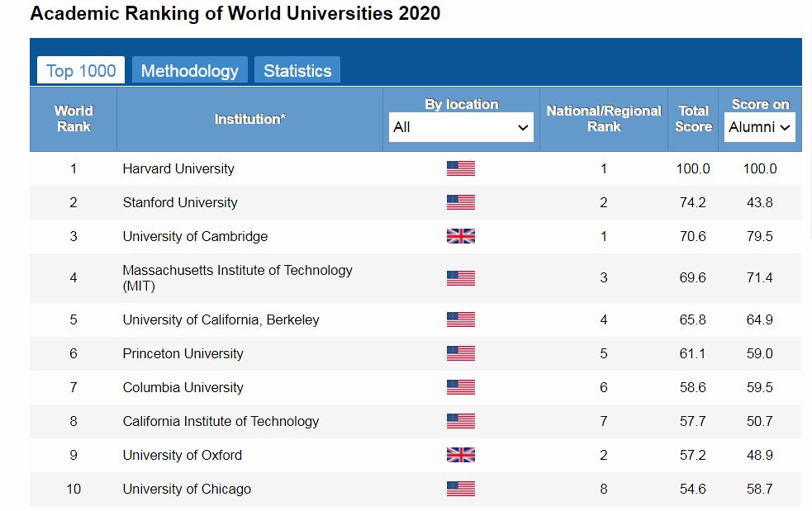Select MIT's total score 69.6
This screenshot has height=511, width=812.
click(693, 278)
